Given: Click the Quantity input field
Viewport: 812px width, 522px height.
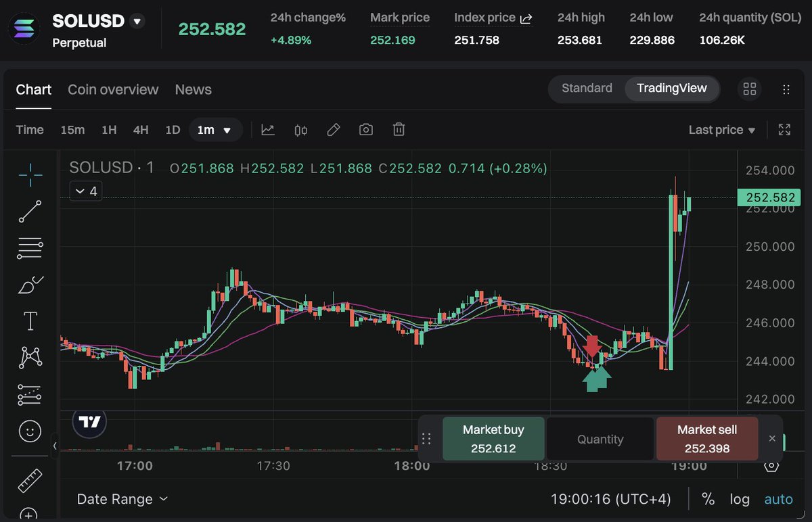Looking at the screenshot, I should click(x=600, y=439).
